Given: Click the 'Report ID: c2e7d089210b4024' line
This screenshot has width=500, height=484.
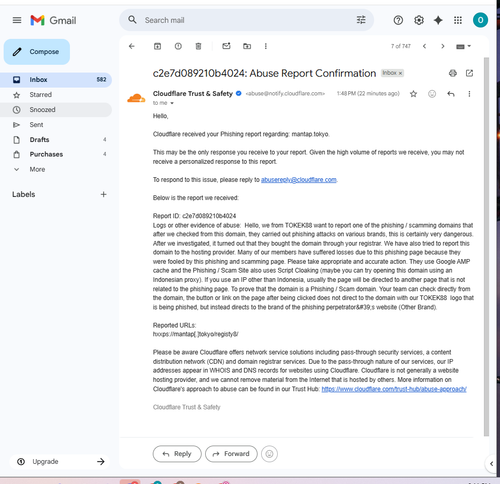Looking at the screenshot, I should pos(194,216).
